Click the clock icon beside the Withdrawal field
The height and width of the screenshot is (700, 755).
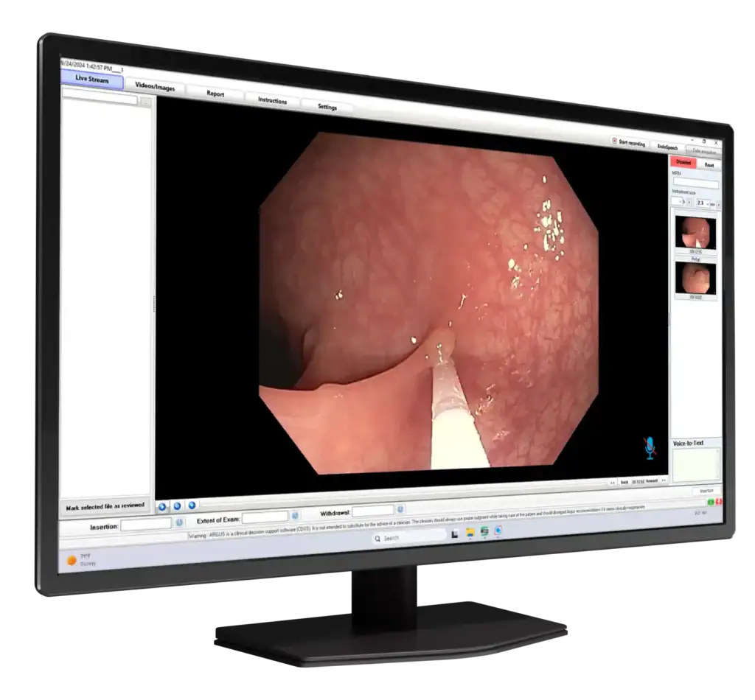coord(400,508)
